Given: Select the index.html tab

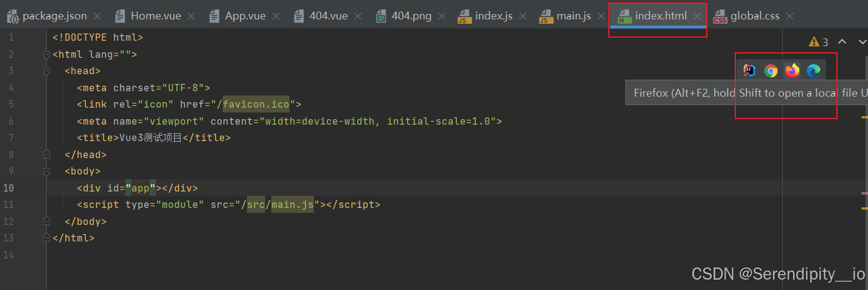Looking at the screenshot, I should coord(661,16).
